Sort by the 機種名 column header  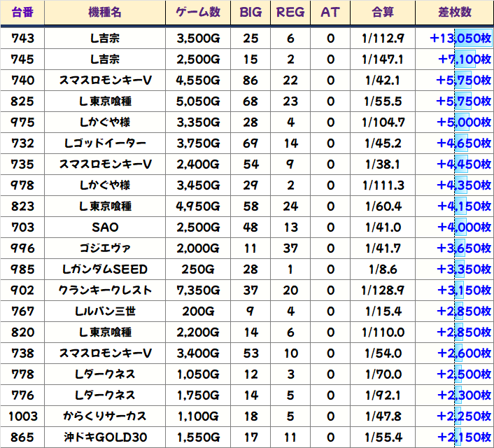[x=105, y=13]
